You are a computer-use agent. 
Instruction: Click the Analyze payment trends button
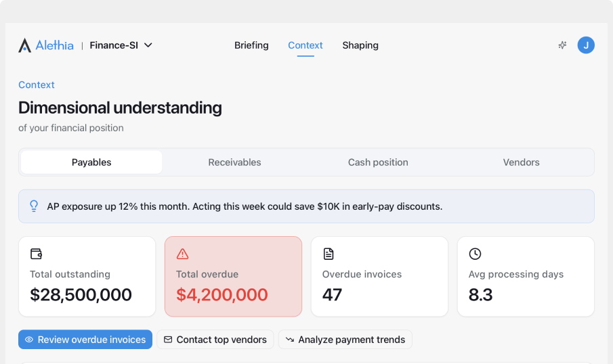pos(345,340)
